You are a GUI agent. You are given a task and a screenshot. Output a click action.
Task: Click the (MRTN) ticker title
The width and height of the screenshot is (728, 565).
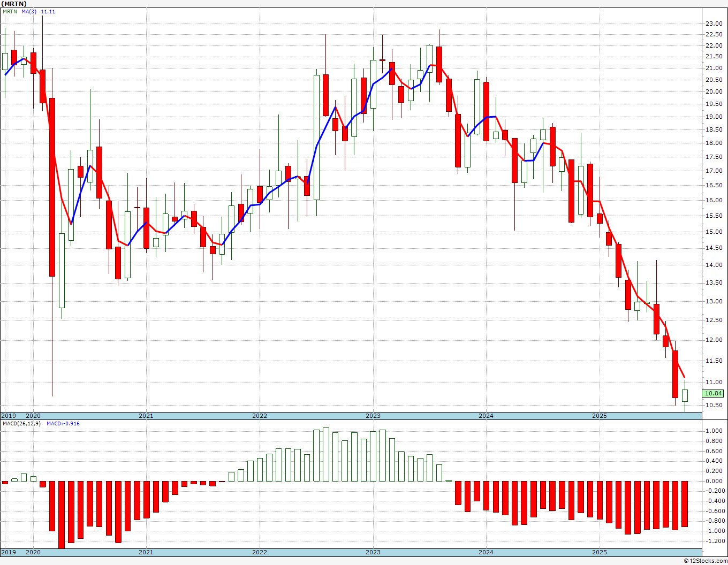[13, 4]
